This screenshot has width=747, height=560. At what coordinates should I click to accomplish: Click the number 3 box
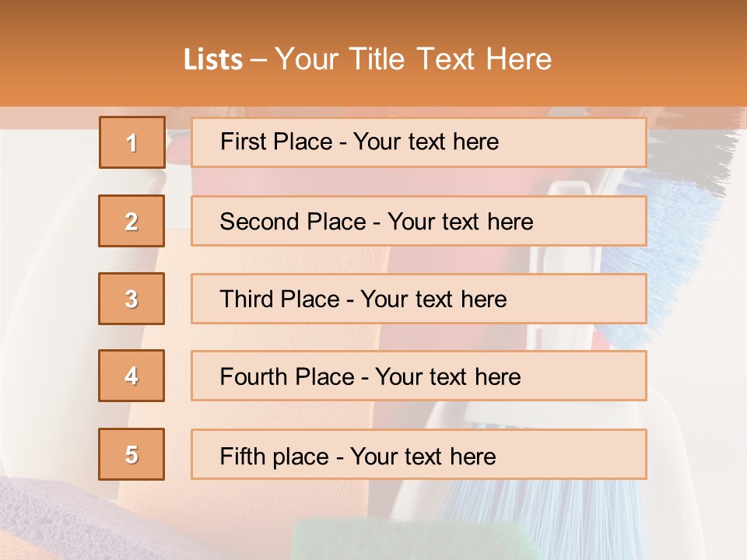point(132,299)
